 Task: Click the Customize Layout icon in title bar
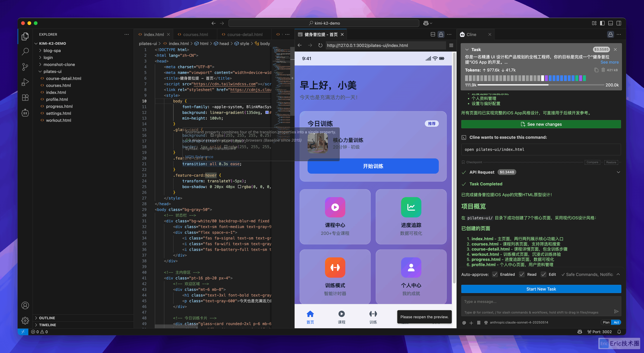[594, 23]
